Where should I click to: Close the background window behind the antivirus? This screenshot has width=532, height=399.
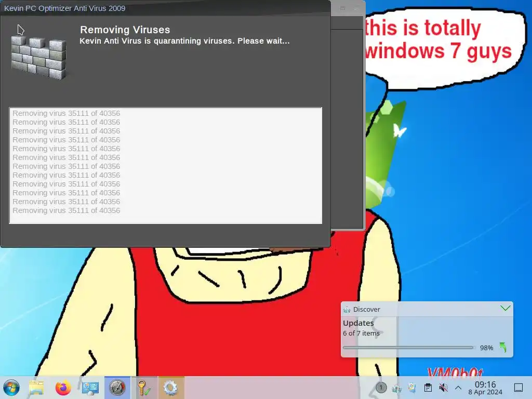(x=356, y=8)
